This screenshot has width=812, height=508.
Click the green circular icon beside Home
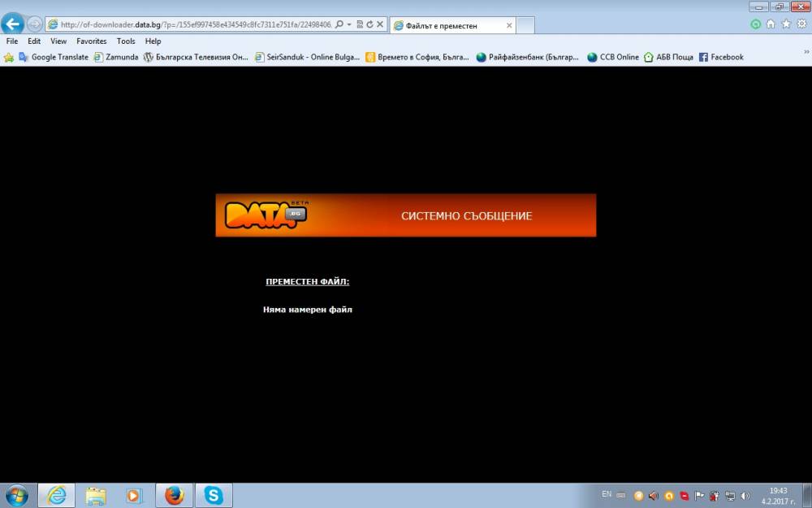(x=755, y=24)
